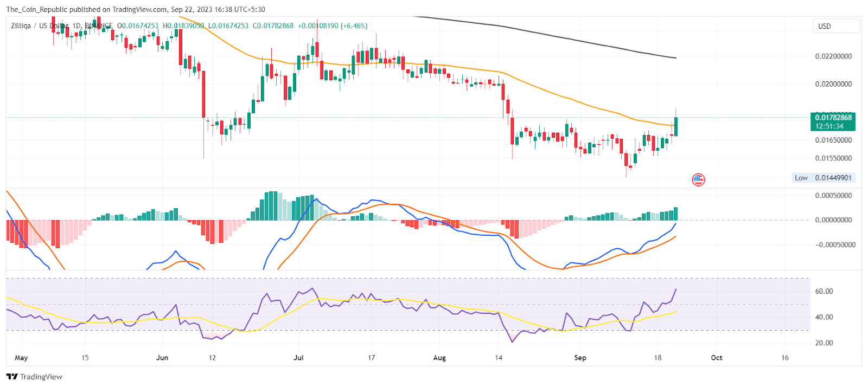The width and height of the screenshot is (868, 387).
Task: Click the TradingView logo at bottom left
Action: click(x=34, y=377)
